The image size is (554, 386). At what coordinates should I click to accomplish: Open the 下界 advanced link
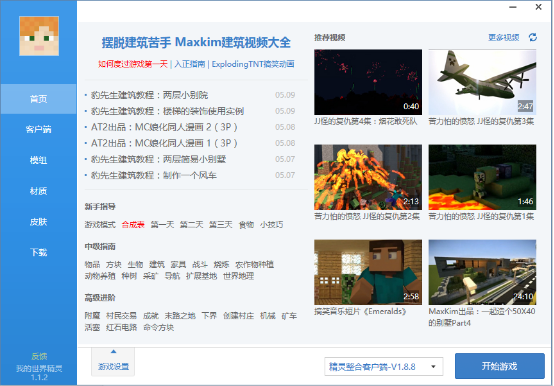coord(209,316)
